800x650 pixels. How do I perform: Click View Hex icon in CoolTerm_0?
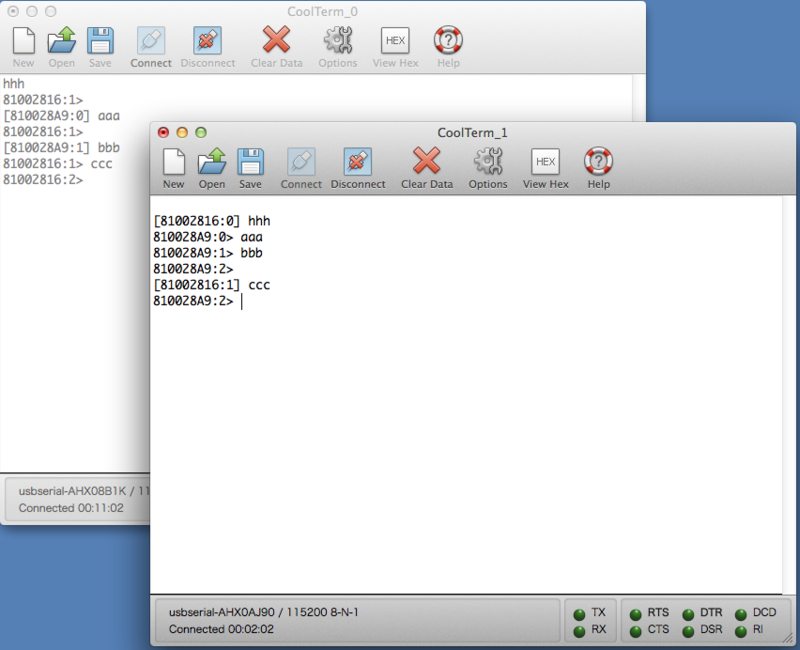pyautogui.click(x=395, y=41)
